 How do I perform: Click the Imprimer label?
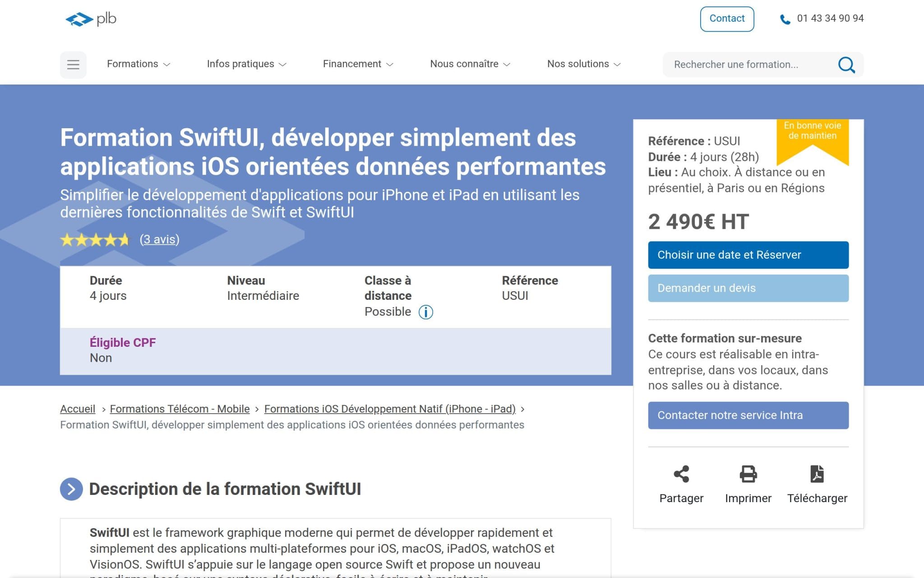(748, 498)
